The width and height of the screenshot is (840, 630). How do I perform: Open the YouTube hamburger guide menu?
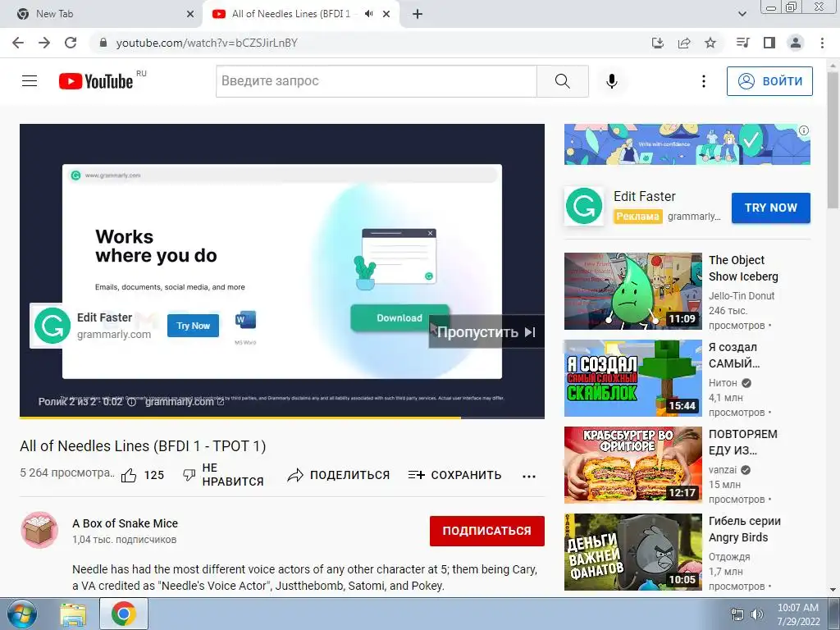tap(30, 81)
